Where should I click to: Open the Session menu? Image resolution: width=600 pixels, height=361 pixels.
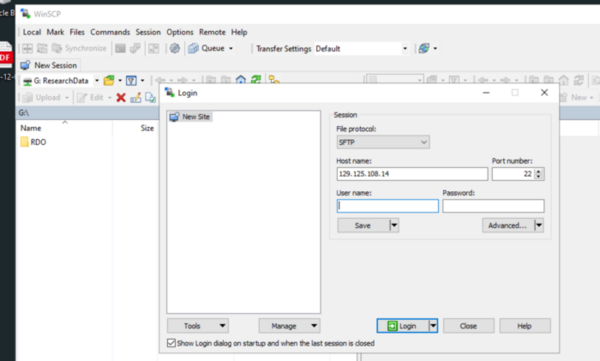[x=148, y=32]
